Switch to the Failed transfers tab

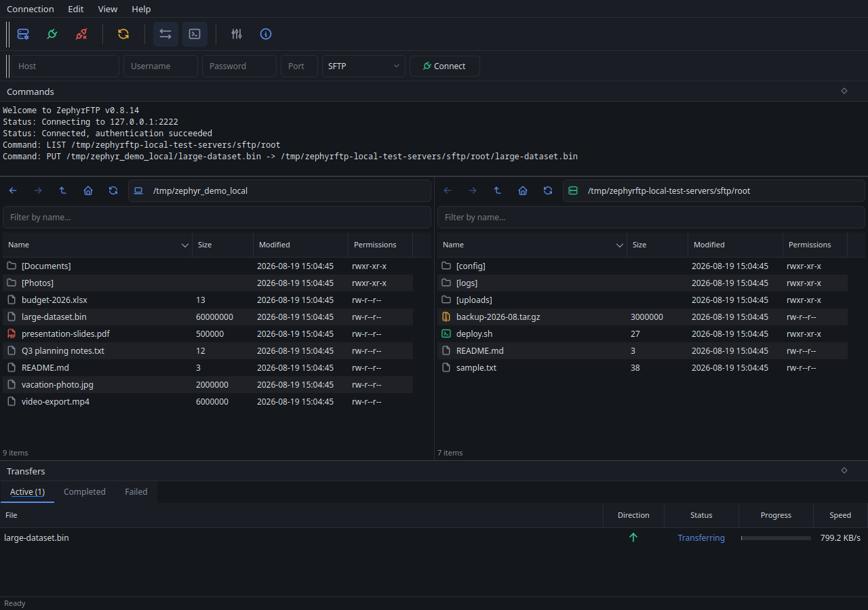pos(136,492)
